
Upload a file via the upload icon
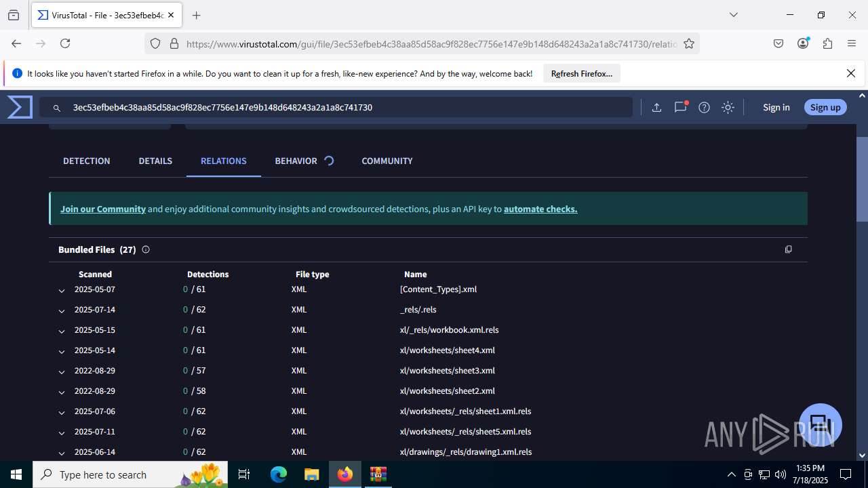tap(656, 107)
